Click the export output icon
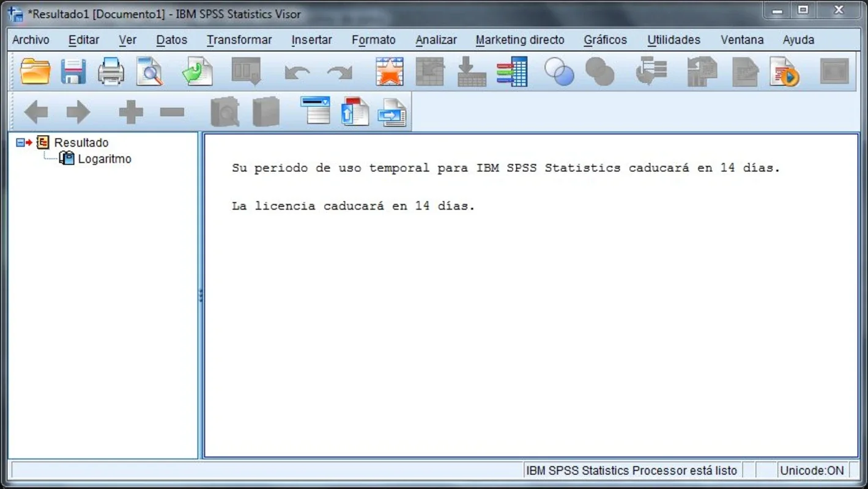868x489 pixels. click(197, 72)
